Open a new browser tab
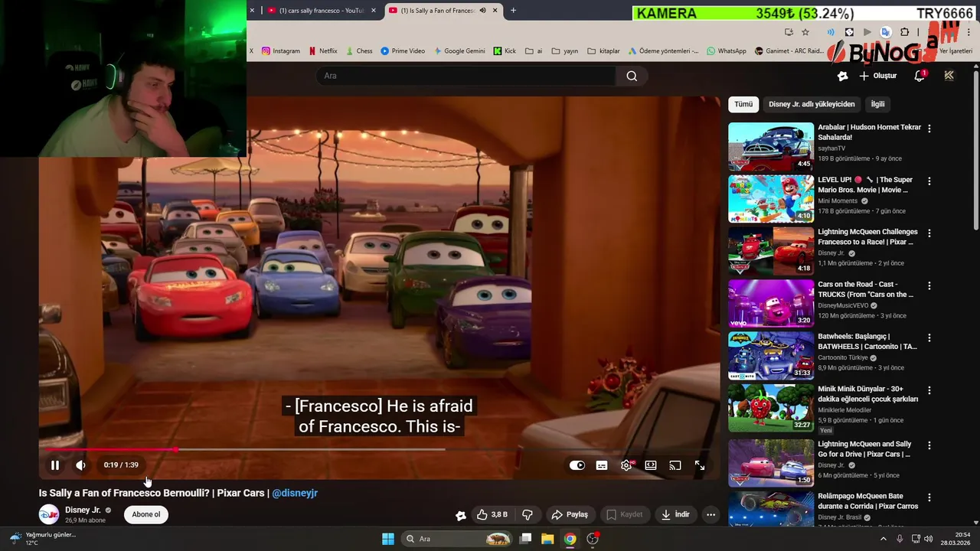This screenshot has height=551, width=980. click(x=513, y=11)
